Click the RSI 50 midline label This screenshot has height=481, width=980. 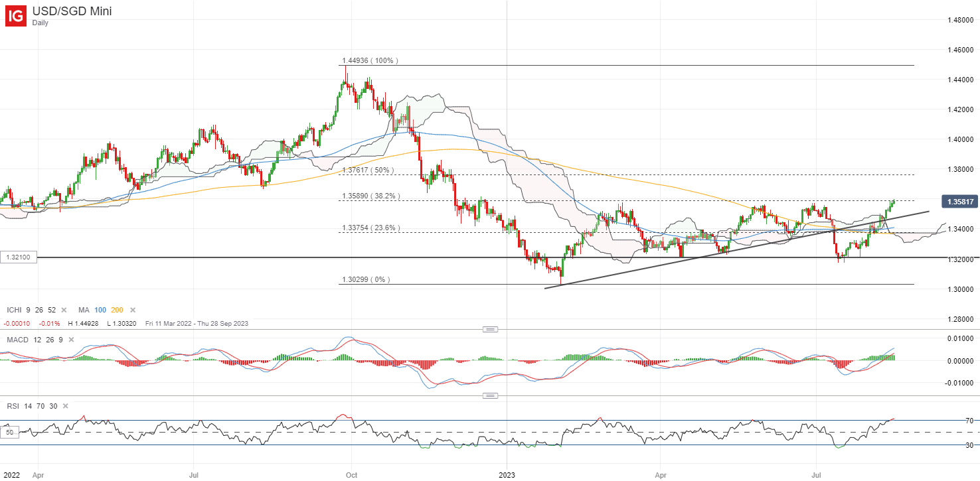(9, 433)
